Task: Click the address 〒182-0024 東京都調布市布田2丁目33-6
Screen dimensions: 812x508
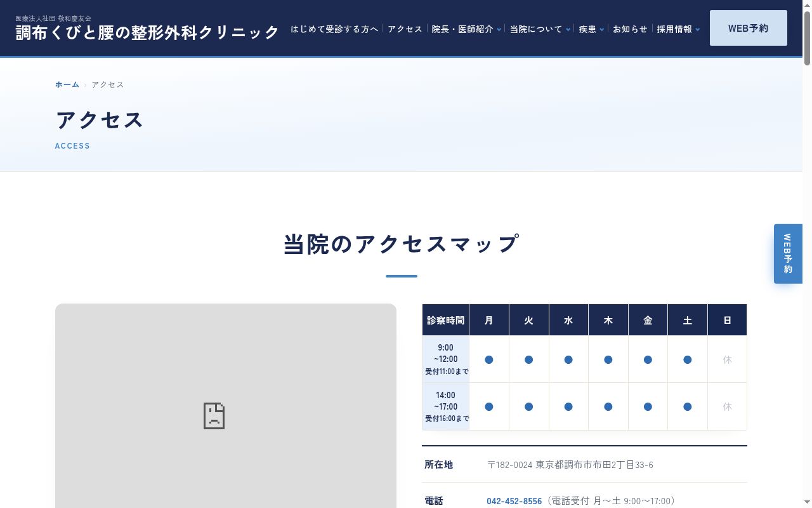Action: [570, 465]
